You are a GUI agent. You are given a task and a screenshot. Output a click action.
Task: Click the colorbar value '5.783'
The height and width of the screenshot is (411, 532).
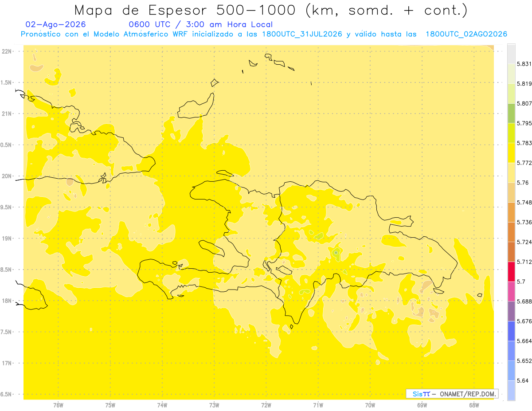pyautogui.click(x=524, y=143)
